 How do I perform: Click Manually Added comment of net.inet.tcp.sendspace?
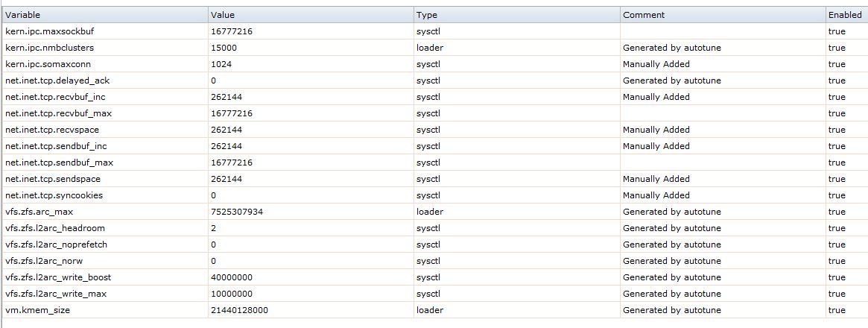[656, 179]
